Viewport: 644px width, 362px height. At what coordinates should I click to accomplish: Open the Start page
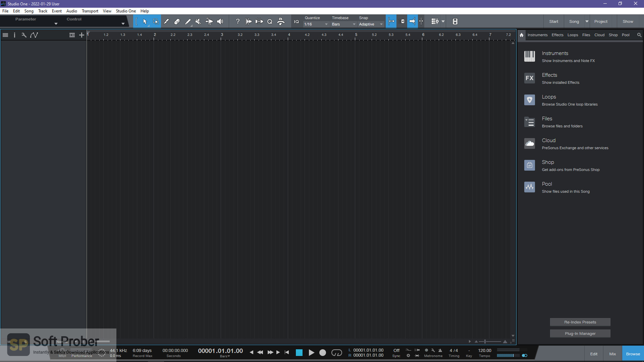point(554,21)
